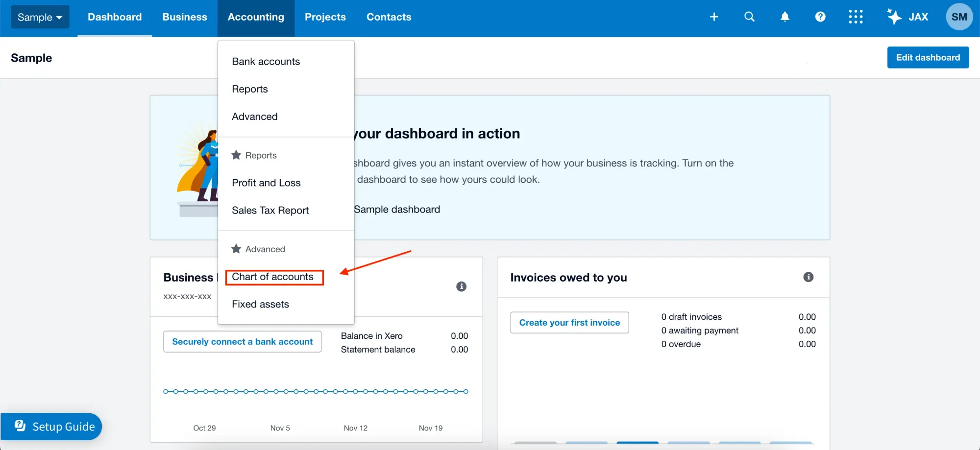980x450 pixels.
Task: Go to the Dashboard tab
Action: pyautogui.click(x=115, y=17)
